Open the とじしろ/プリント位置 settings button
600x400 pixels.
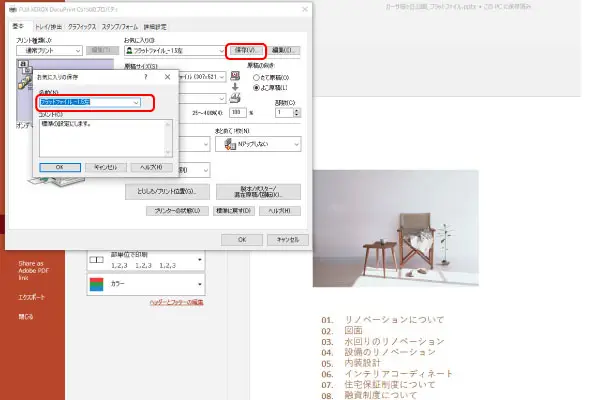pyautogui.click(x=167, y=191)
